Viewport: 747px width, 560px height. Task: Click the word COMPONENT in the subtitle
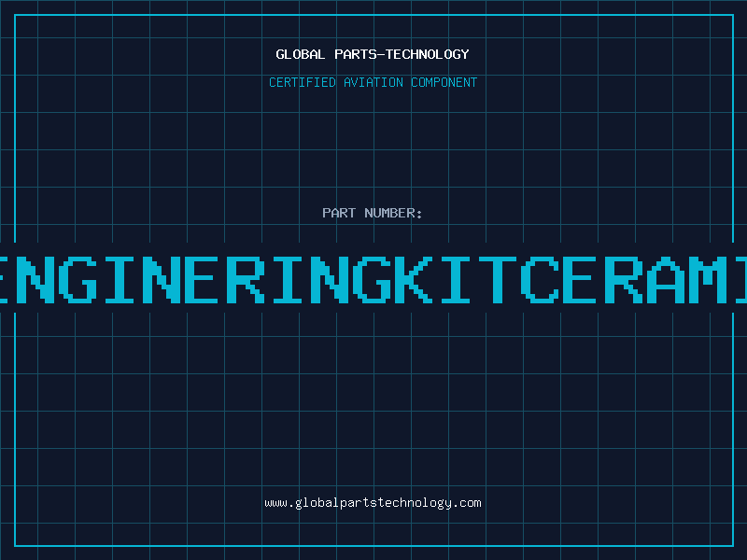444,82
